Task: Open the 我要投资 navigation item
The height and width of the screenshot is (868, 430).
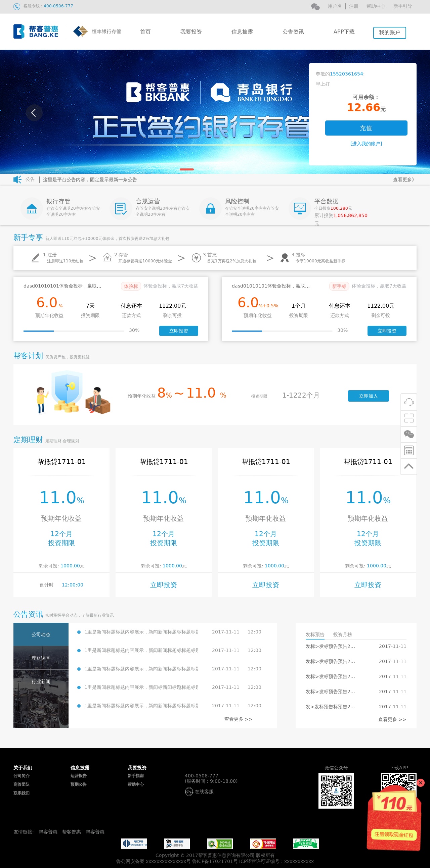Action: click(x=191, y=32)
